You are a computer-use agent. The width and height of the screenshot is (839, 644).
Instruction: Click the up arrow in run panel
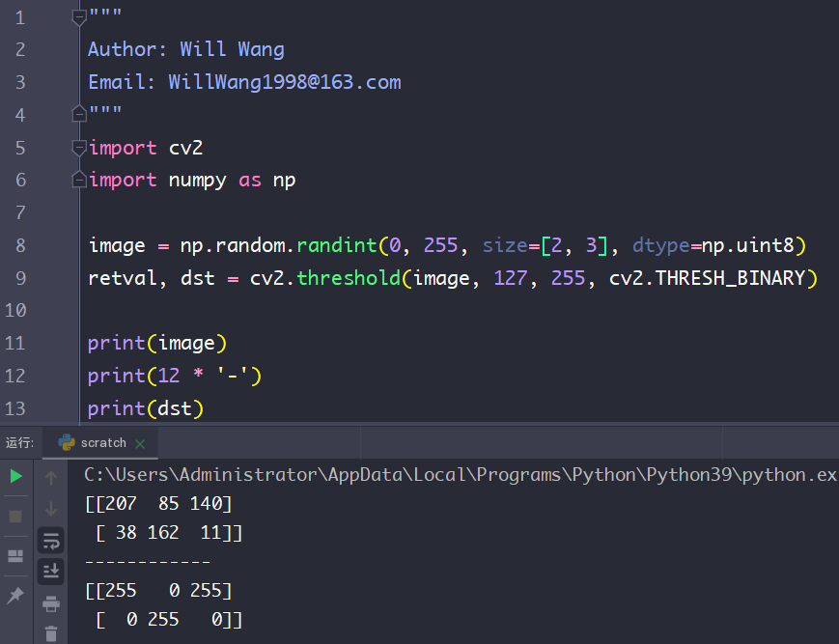(x=51, y=478)
